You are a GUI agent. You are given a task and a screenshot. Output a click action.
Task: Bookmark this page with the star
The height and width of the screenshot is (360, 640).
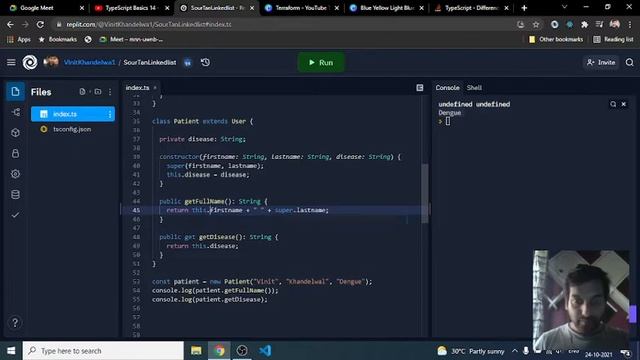[x=536, y=24]
